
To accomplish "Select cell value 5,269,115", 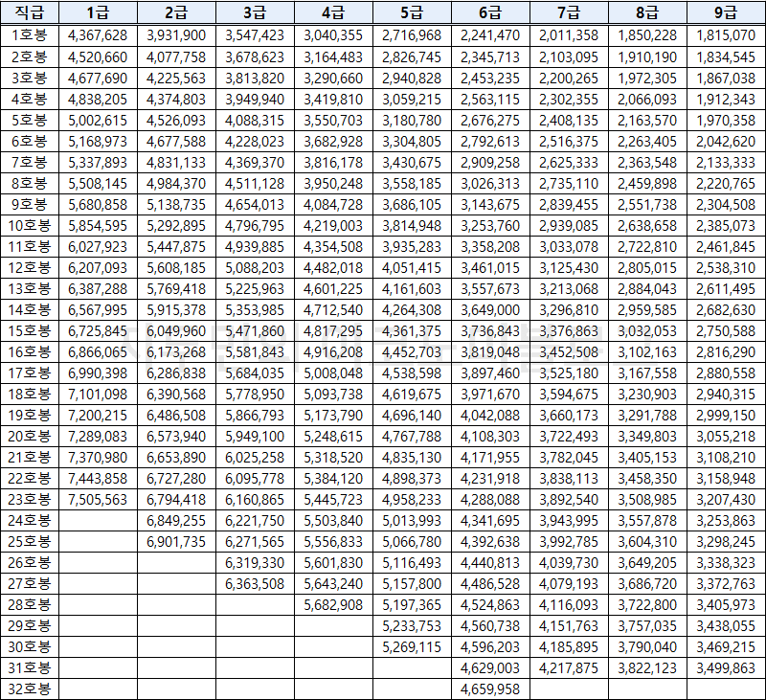I will point(412,646).
